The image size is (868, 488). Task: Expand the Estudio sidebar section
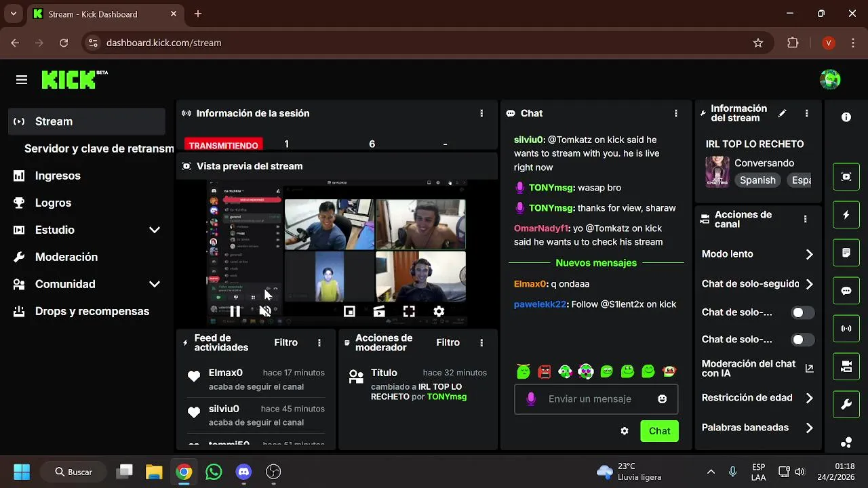155,230
